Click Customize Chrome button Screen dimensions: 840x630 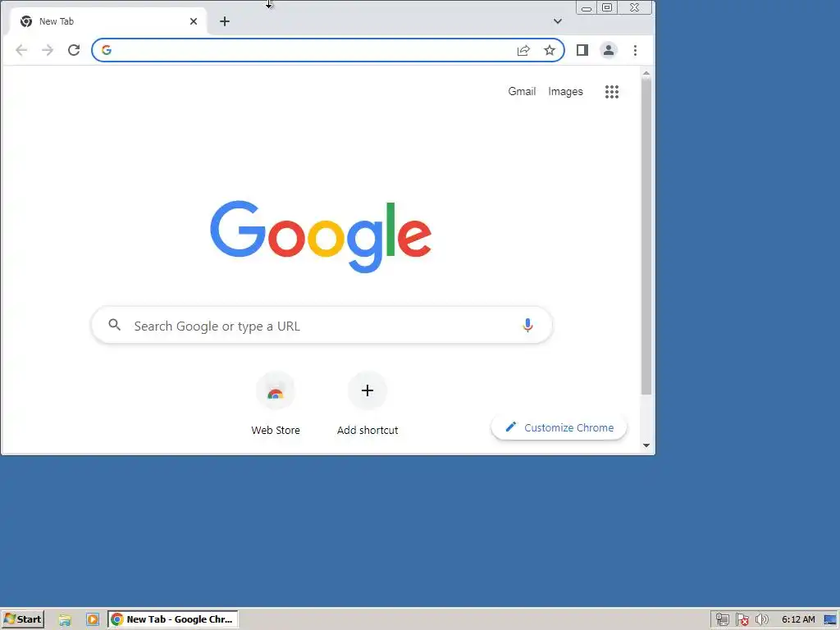559,427
